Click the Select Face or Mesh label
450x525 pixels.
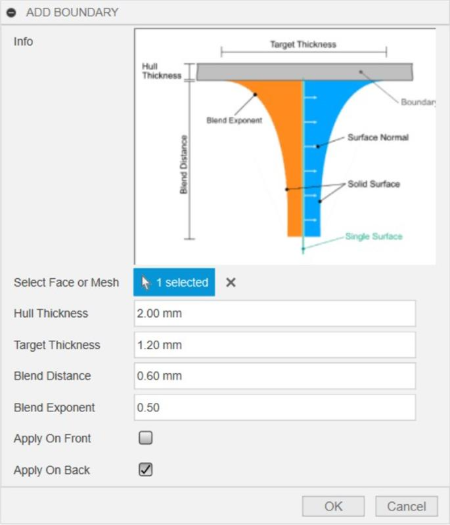pyautogui.click(x=66, y=283)
